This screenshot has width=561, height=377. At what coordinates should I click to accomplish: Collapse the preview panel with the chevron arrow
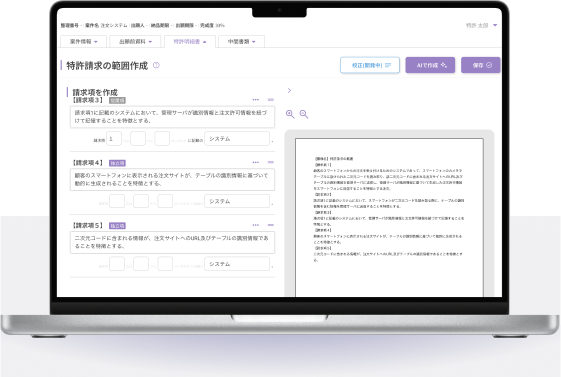pos(289,90)
